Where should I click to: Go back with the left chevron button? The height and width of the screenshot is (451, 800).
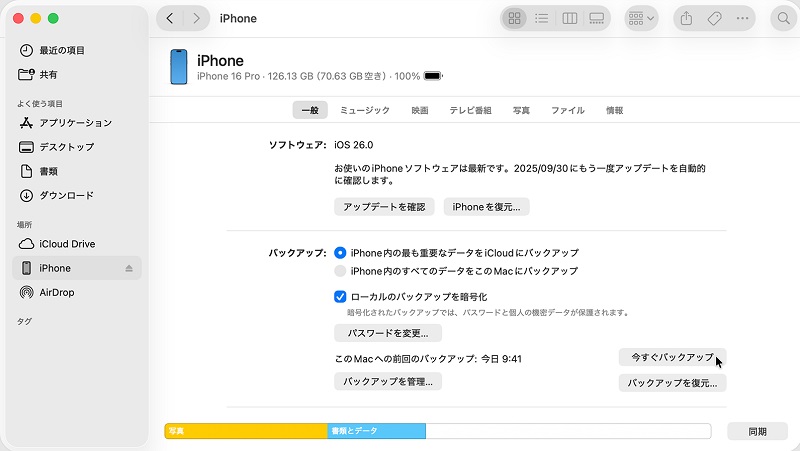click(x=170, y=19)
